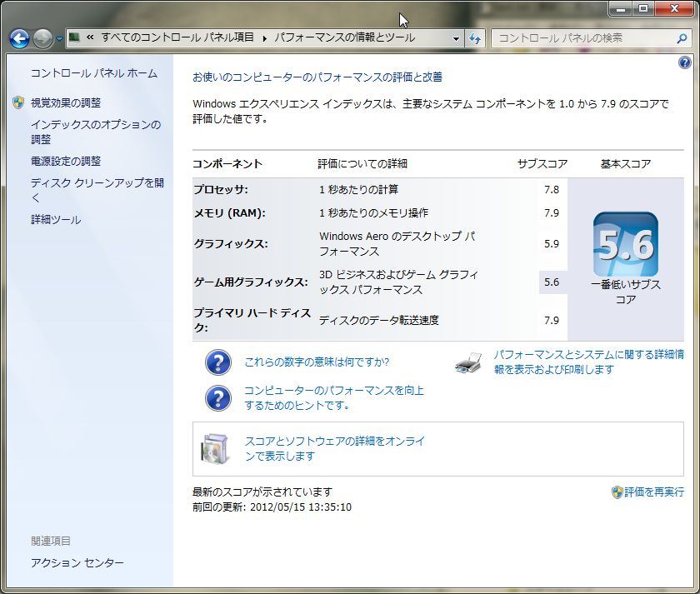The image size is (700, 594).
Task: Open スコアとソフトウェアの詳細をオンラインで表示します link
Action: click(335, 448)
